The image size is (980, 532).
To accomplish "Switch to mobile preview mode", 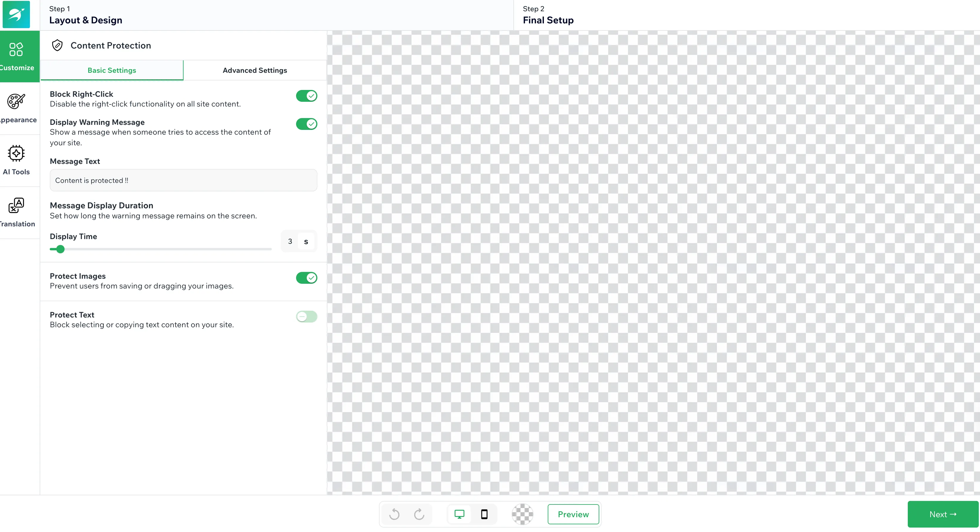I will [484, 514].
